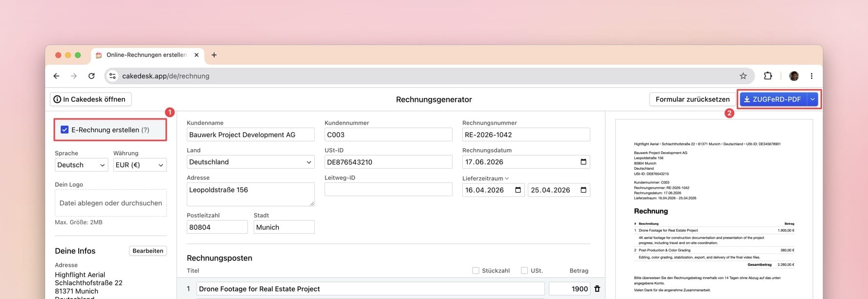Enable the USt. checkbox

pos(524,271)
